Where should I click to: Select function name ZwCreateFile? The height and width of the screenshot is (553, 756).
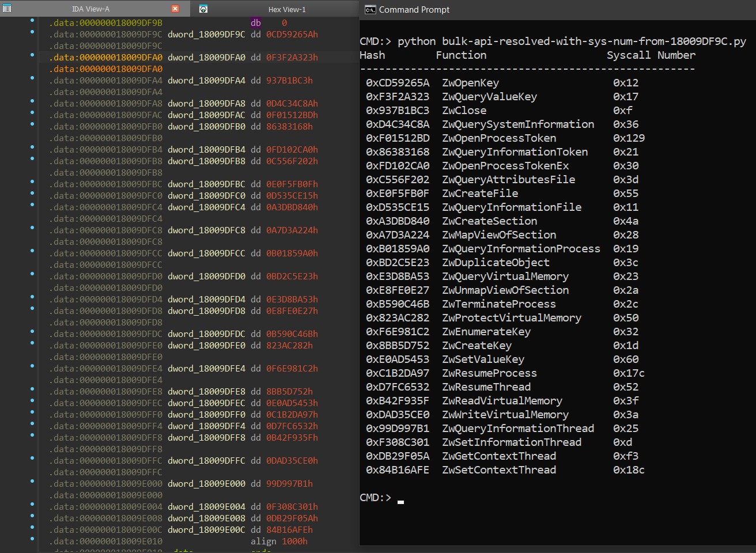[480, 194]
